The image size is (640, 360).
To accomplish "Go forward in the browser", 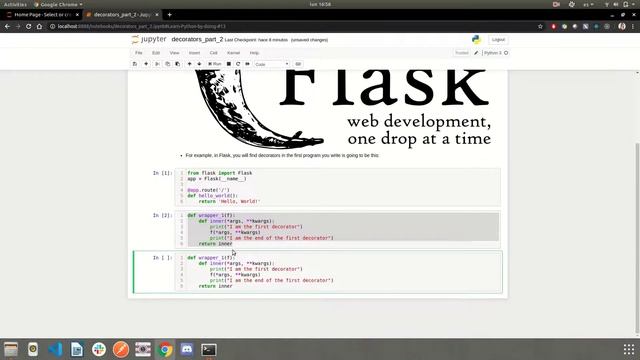I will coord(18,27).
